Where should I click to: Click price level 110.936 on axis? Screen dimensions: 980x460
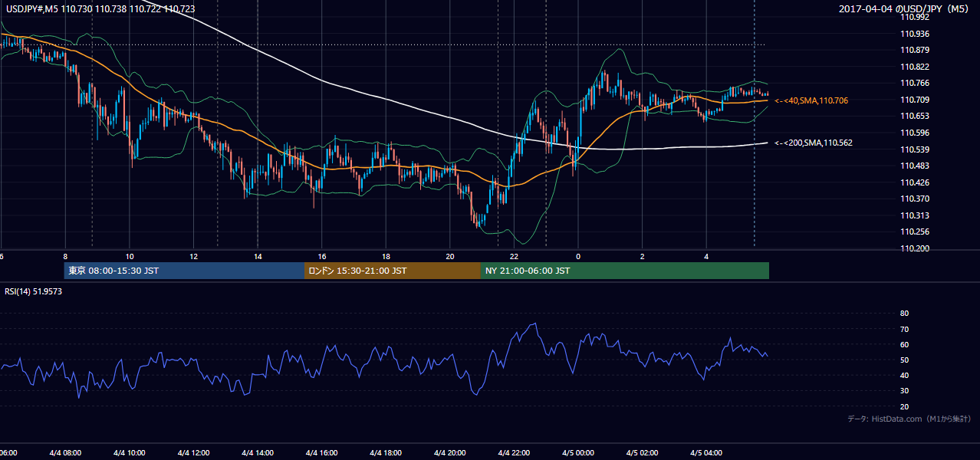(915, 34)
